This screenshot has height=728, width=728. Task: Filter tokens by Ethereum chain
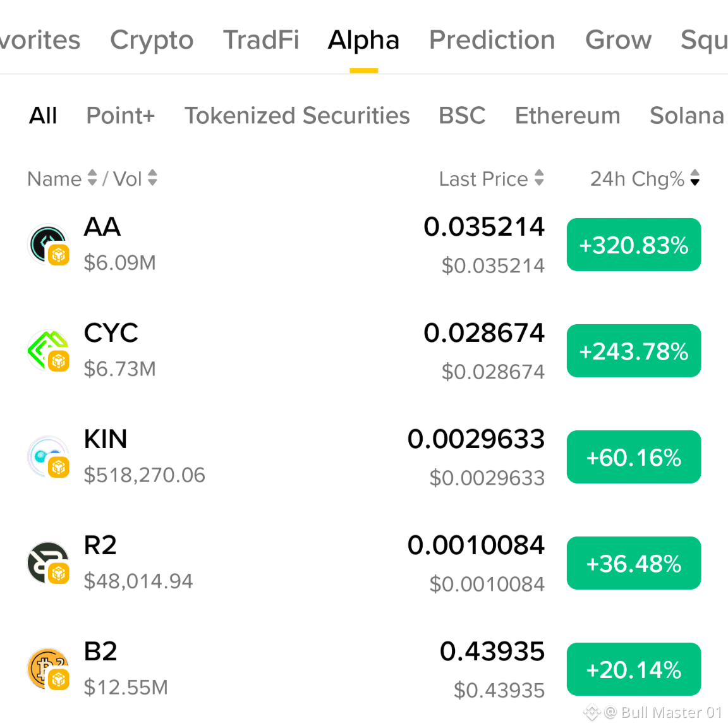tap(567, 116)
